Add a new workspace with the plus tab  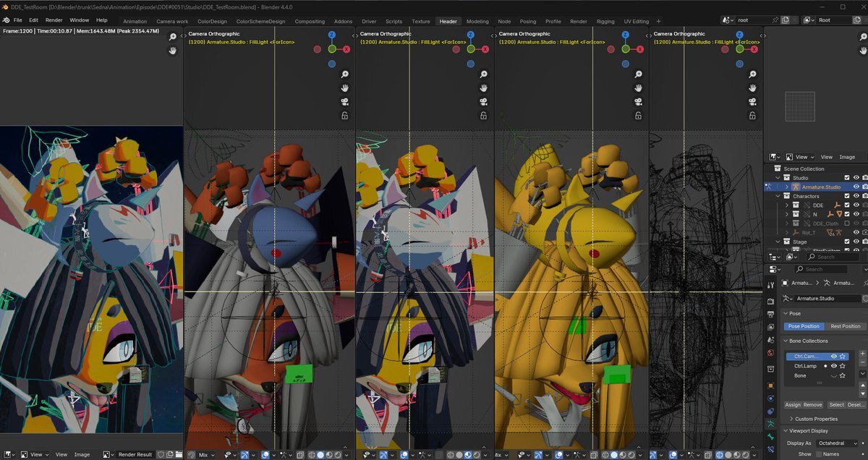pos(658,21)
